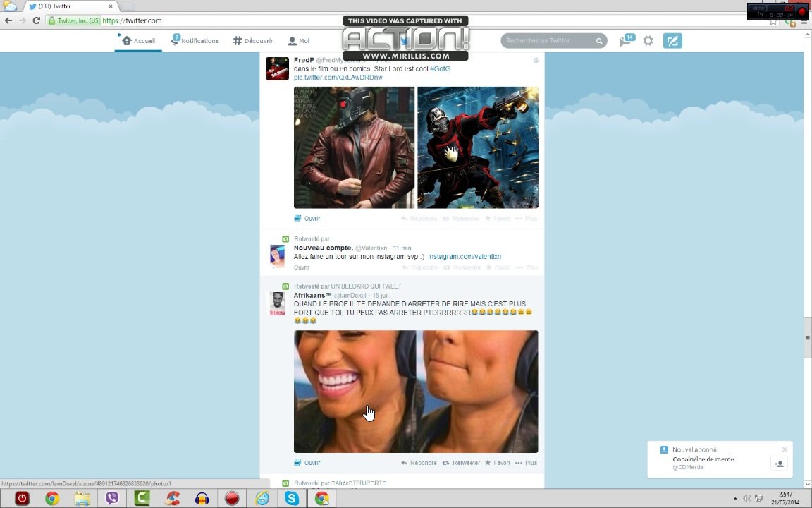Open Skype from the taskbar
Viewport: 812px width, 508px height.
[x=292, y=498]
